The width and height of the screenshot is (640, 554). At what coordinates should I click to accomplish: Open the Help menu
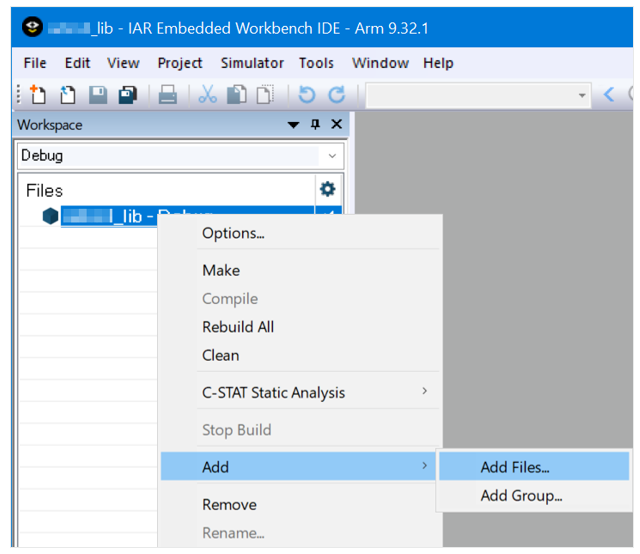coord(438,63)
